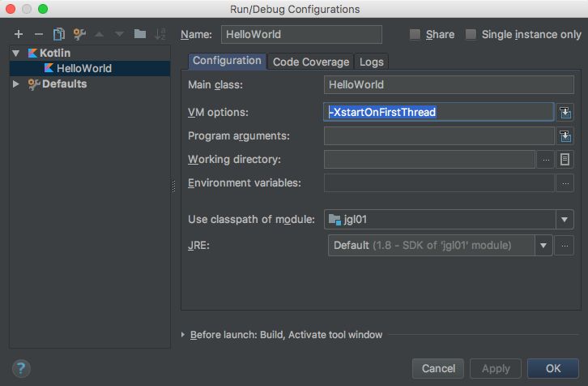Click the Program arguments field
This screenshot has width=588, height=386.
(439, 136)
